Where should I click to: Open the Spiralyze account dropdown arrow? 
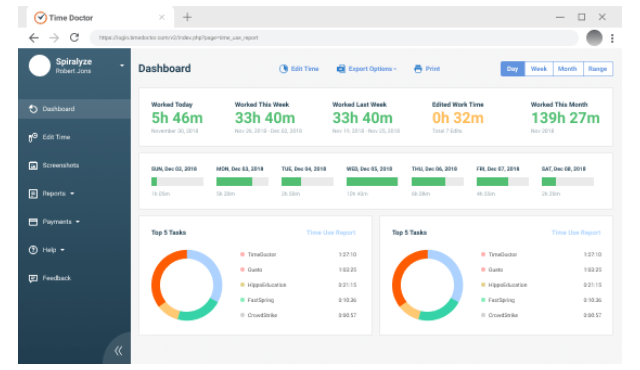click(122, 66)
